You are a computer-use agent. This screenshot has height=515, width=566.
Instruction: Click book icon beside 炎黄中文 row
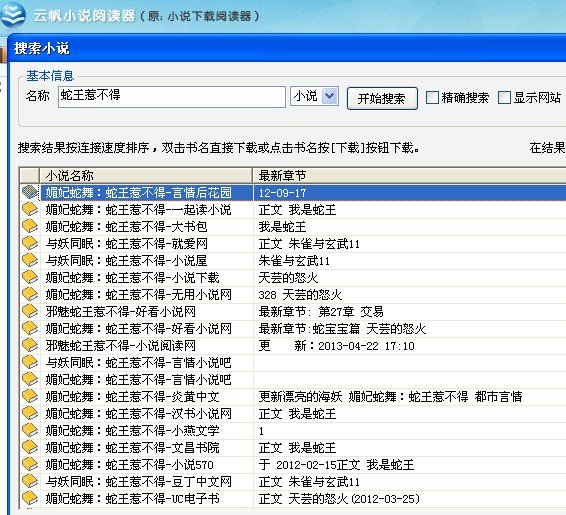coord(30,396)
